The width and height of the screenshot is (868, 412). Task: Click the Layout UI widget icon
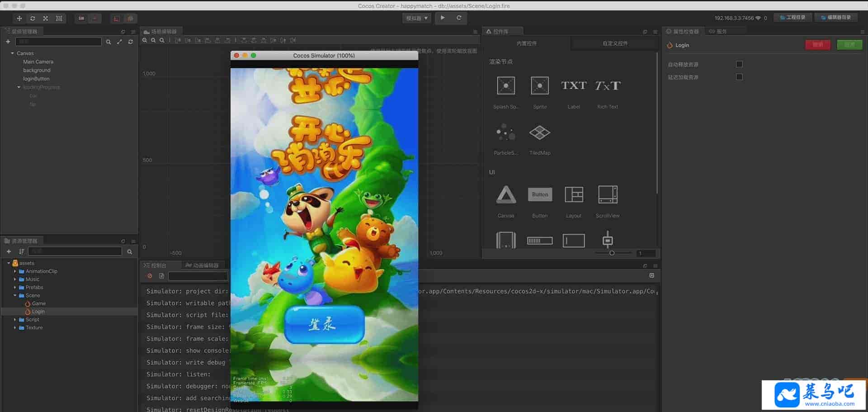click(573, 195)
